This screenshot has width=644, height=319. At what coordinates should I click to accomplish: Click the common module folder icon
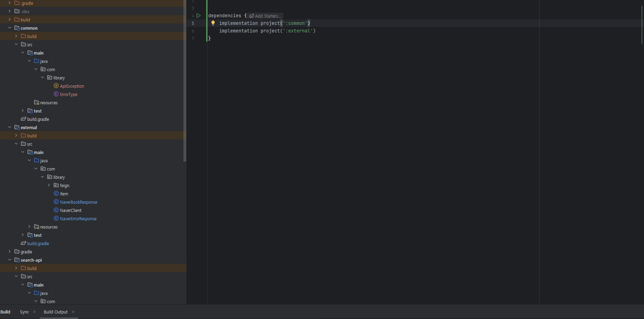(17, 28)
